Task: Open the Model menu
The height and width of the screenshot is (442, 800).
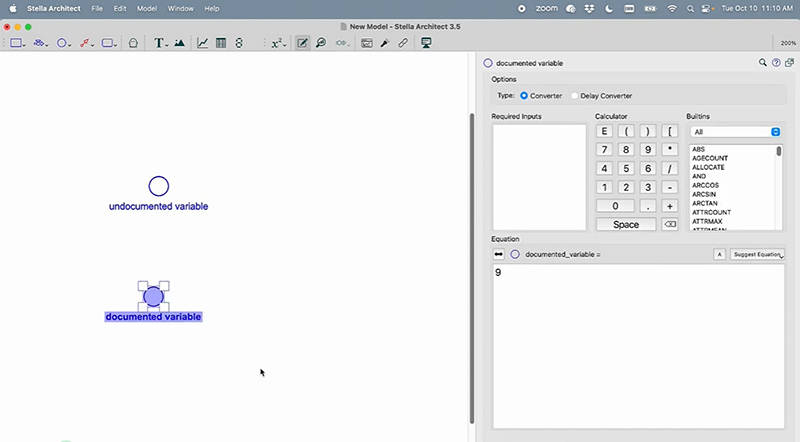Action: (146, 8)
